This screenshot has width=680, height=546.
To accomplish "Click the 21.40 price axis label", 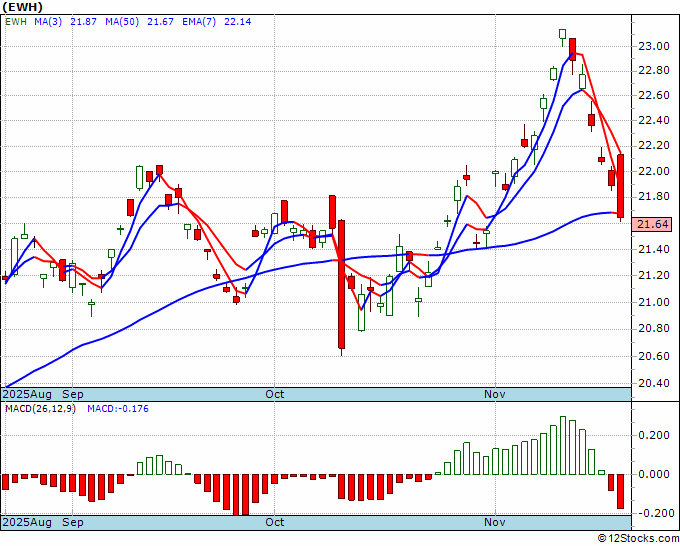I will [652, 249].
